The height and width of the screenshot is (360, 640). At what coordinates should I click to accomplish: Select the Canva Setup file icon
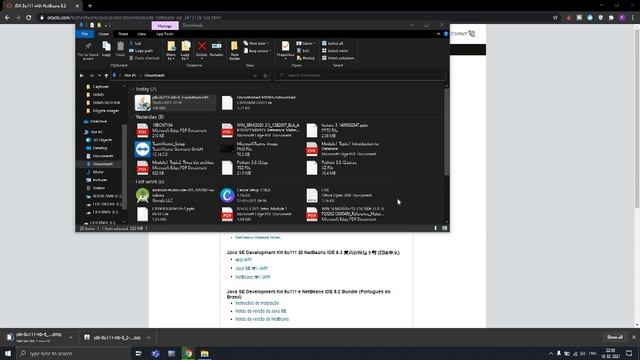[227, 196]
